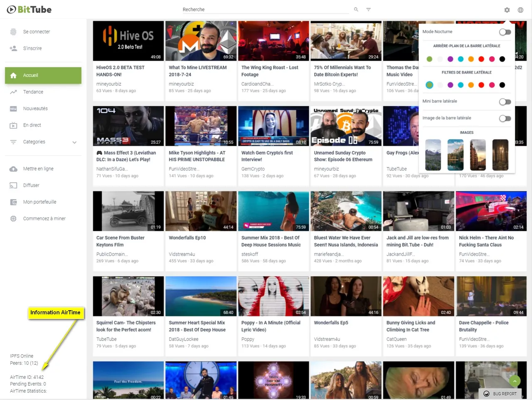Pick orange sidebar filter color swatch
Viewport: 532px width, 400px height.
click(x=471, y=85)
